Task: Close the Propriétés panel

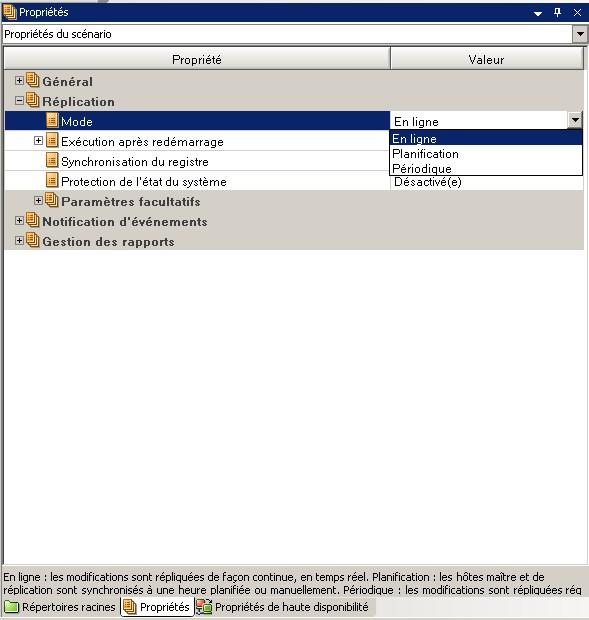Action: (x=577, y=13)
